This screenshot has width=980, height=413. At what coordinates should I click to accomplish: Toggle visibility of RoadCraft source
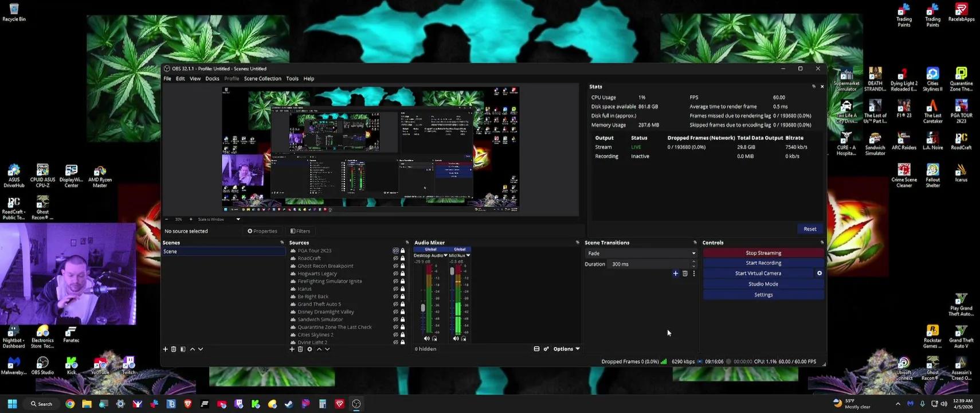pyautogui.click(x=395, y=258)
